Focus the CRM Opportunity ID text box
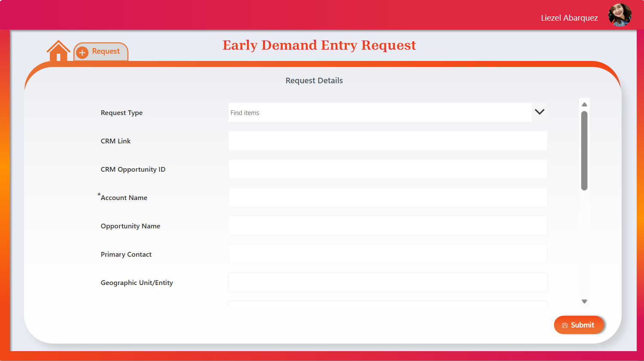 click(x=388, y=169)
